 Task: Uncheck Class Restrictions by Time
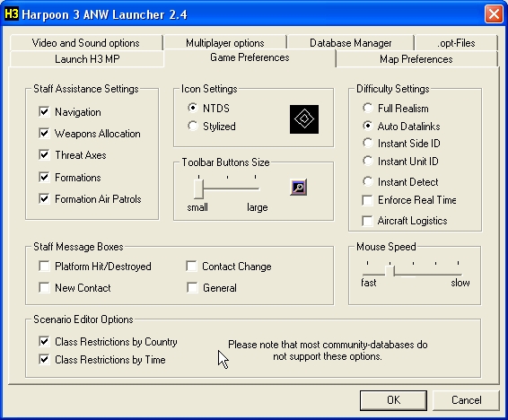(x=44, y=360)
